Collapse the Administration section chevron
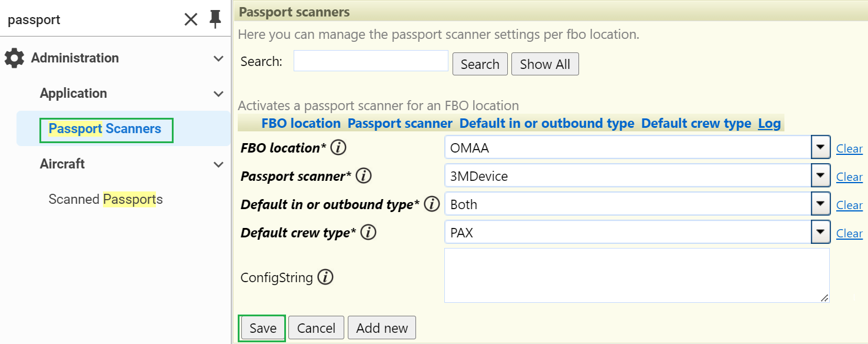This screenshot has width=868, height=344. click(218, 58)
